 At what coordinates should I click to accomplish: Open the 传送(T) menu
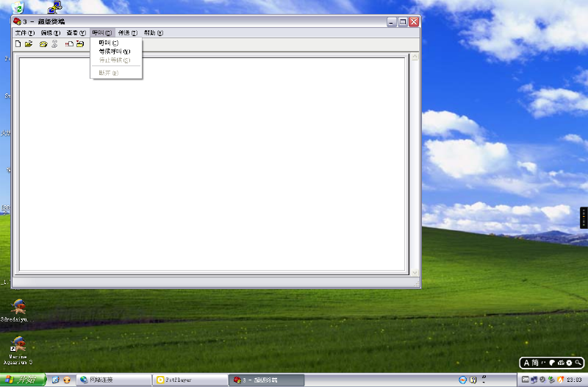click(x=128, y=33)
